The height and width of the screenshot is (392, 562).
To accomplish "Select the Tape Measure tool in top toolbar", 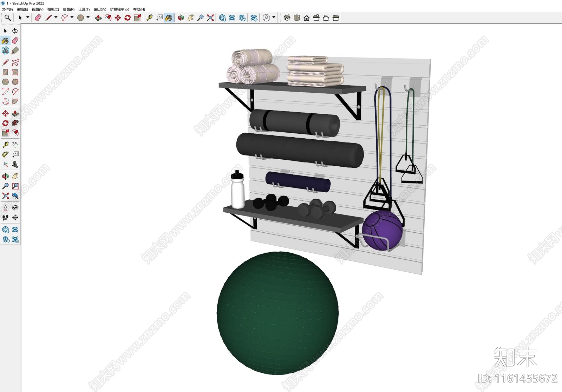I will 150,18.
